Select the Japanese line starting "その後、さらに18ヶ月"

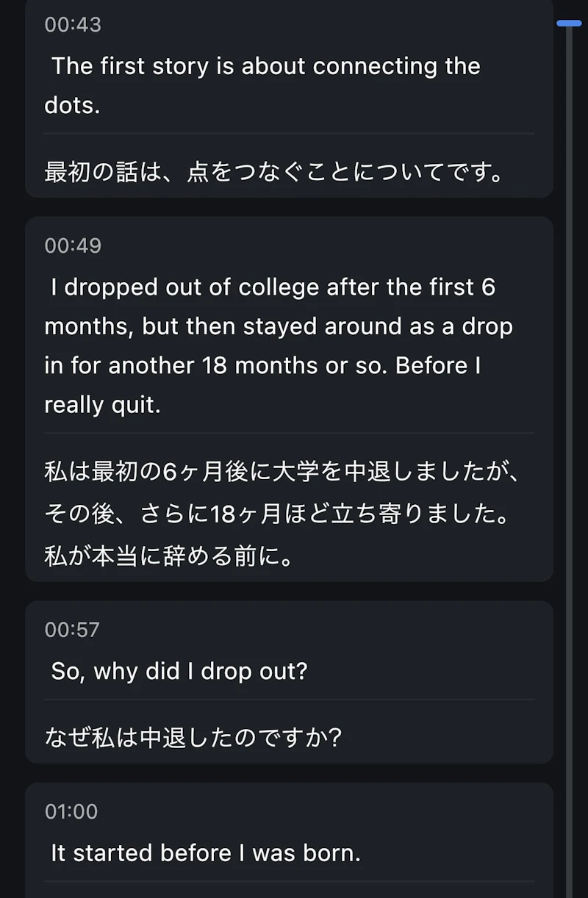pos(277,514)
